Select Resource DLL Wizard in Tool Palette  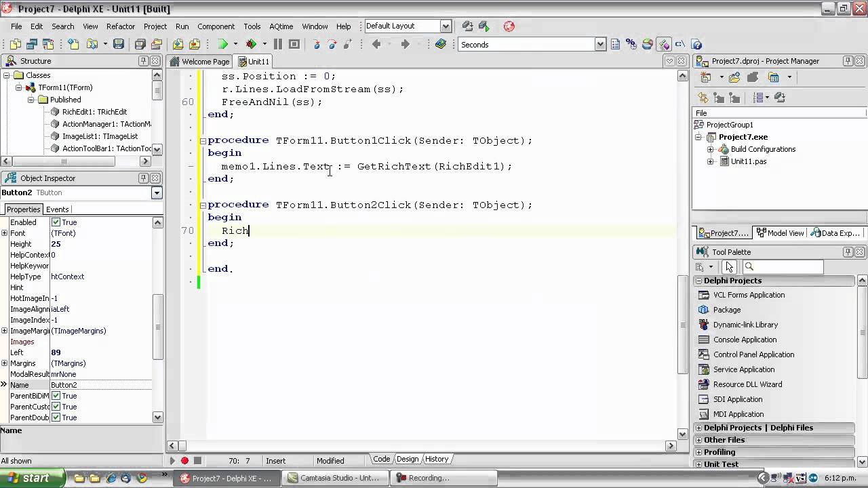pyautogui.click(x=747, y=384)
